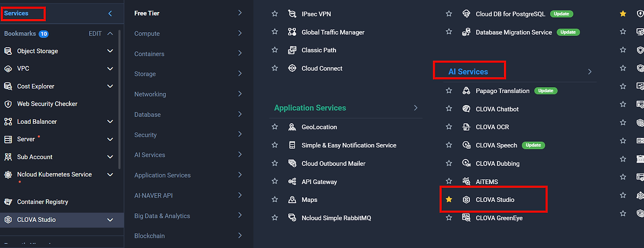Expand the Cost Explorer submenu
This screenshot has height=248, width=644.
110,86
